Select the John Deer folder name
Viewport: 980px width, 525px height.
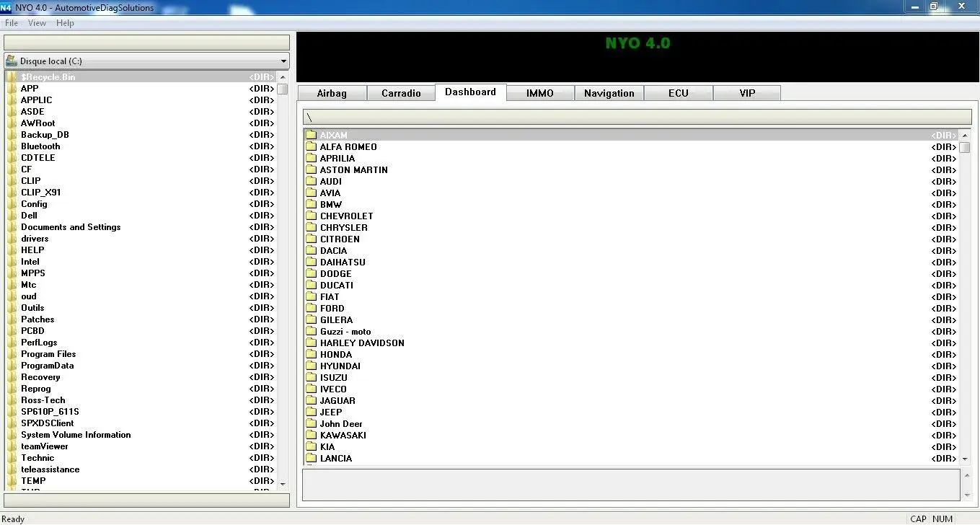point(341,423)
